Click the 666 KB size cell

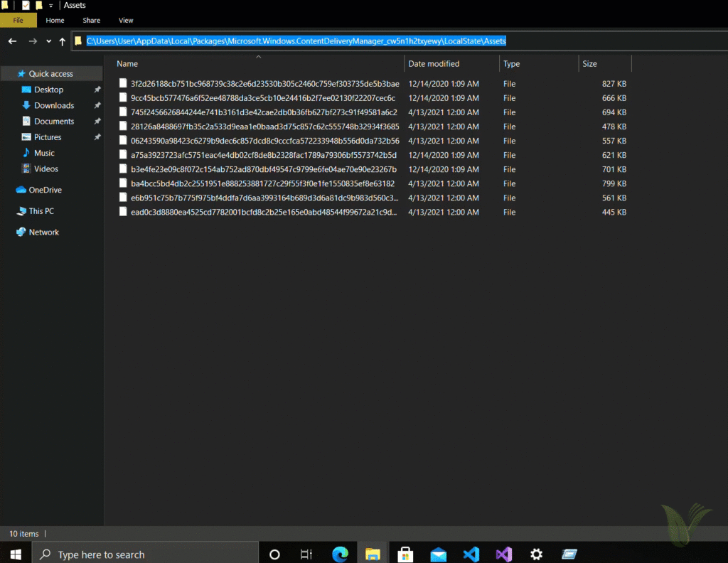pos(614,98)
